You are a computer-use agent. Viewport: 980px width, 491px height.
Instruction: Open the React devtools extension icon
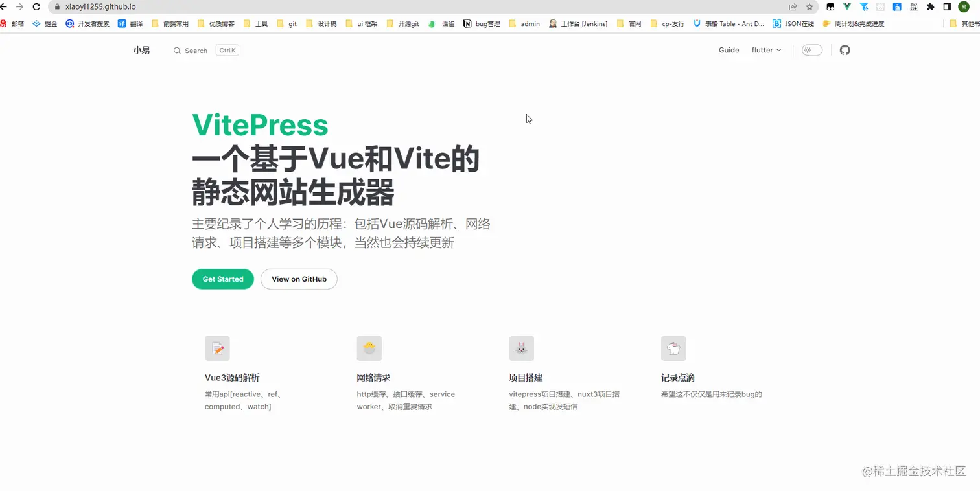tap(881, 6)
